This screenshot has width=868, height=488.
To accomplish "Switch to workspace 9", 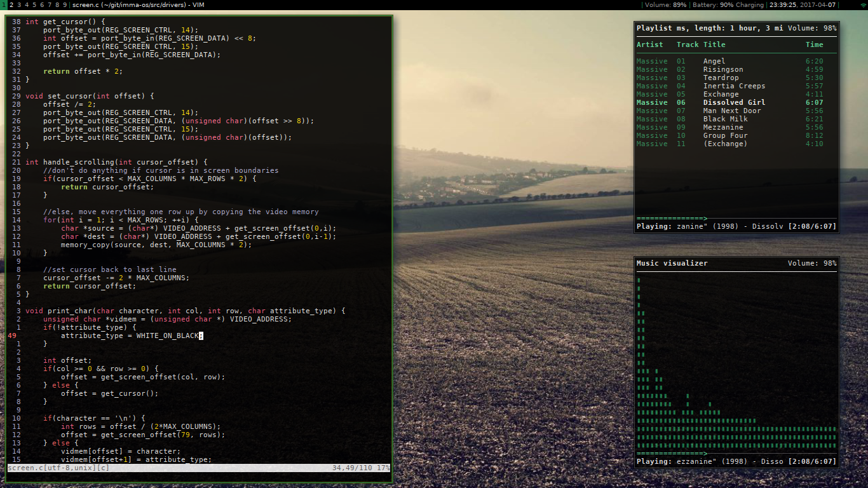I will click(x=64, y=4).
